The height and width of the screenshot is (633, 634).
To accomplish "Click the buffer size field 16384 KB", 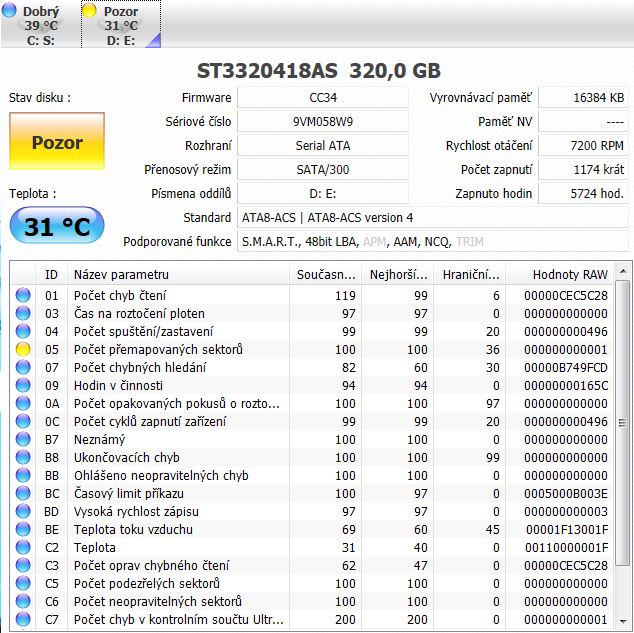I will coord(583,97).
